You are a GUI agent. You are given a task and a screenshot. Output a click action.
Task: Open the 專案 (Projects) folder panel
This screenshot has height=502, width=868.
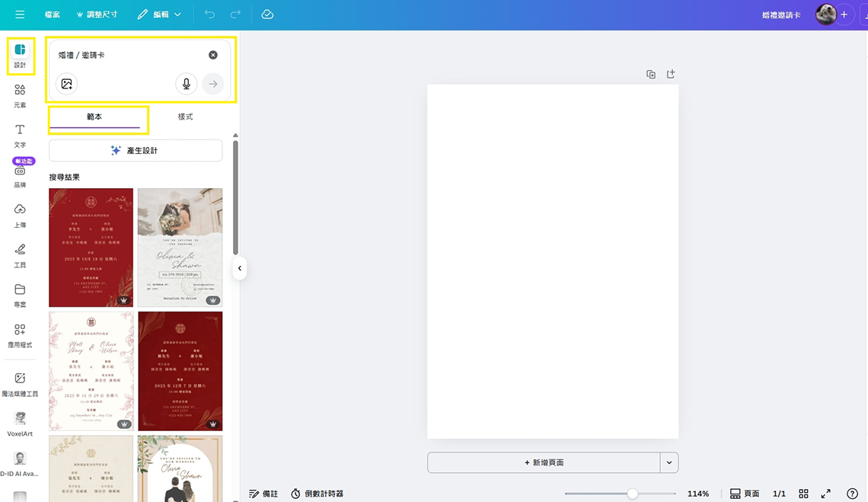click(20, 294)
